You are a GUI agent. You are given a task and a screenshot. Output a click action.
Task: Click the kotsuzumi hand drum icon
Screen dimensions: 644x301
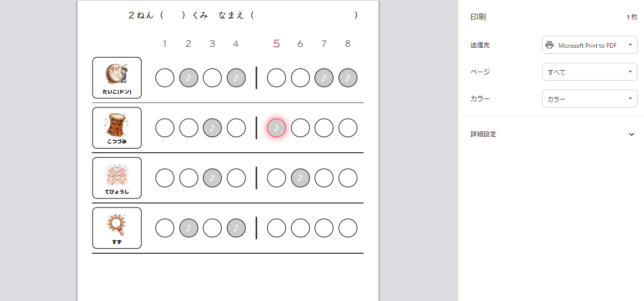point(116,124)
